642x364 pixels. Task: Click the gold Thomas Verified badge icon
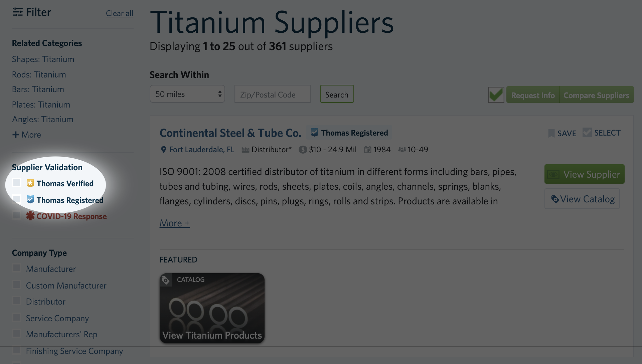pos(30,183)
